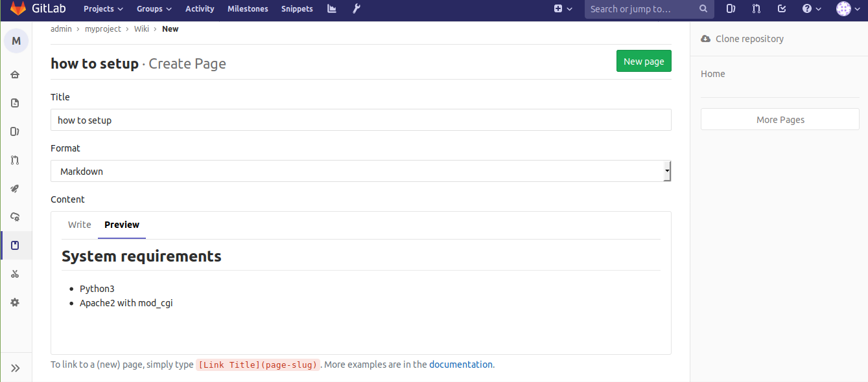Click the Apache2 with mod_cgi item
The height and width of the screenshot is (382, 868).
[126, 303]
